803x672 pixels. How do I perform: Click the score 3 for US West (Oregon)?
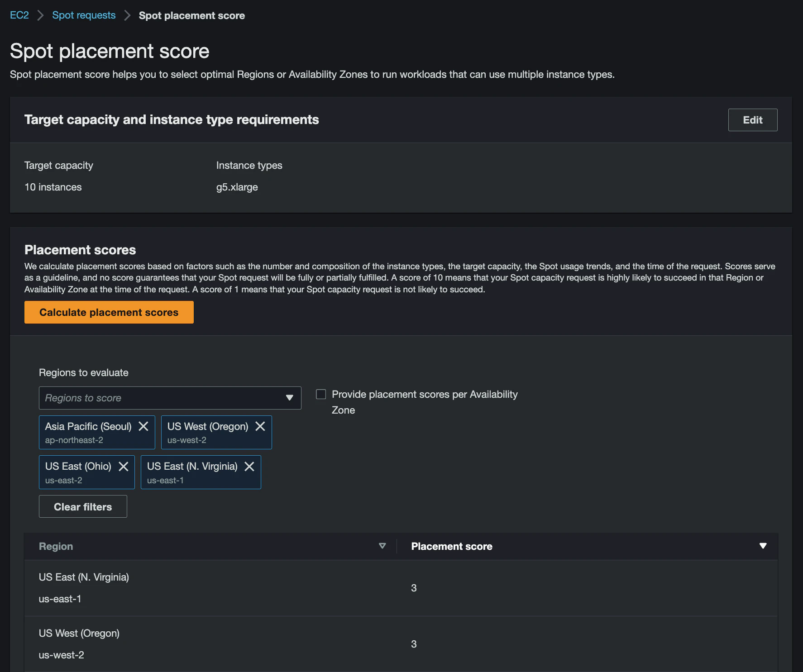point(414,644)
